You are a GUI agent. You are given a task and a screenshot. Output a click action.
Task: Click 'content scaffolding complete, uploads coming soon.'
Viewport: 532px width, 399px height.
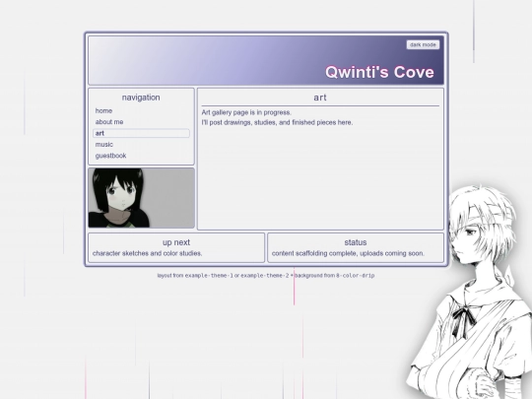click(348, 253)
